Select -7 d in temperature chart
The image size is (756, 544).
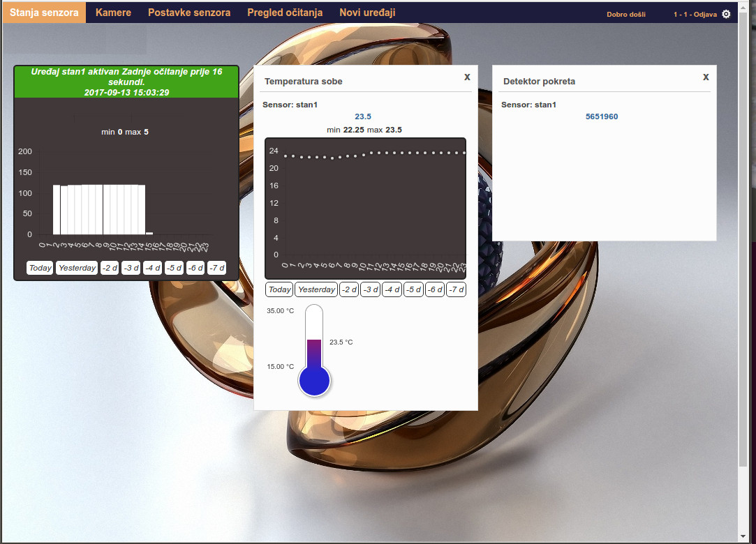(456, 289)
